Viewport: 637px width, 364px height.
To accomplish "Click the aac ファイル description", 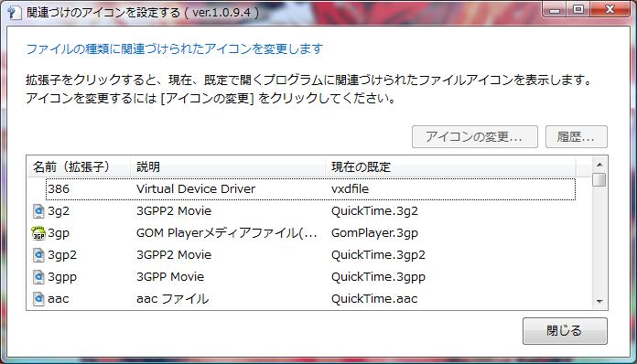I will pyautogui.click(x=173, y=299).
